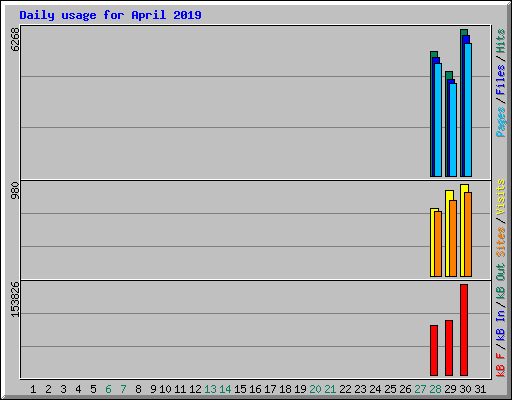Click the cyan Pages bar for day 28
This screenshot has height=400, width=512.
pyautogui.click(x=438, y=120)
